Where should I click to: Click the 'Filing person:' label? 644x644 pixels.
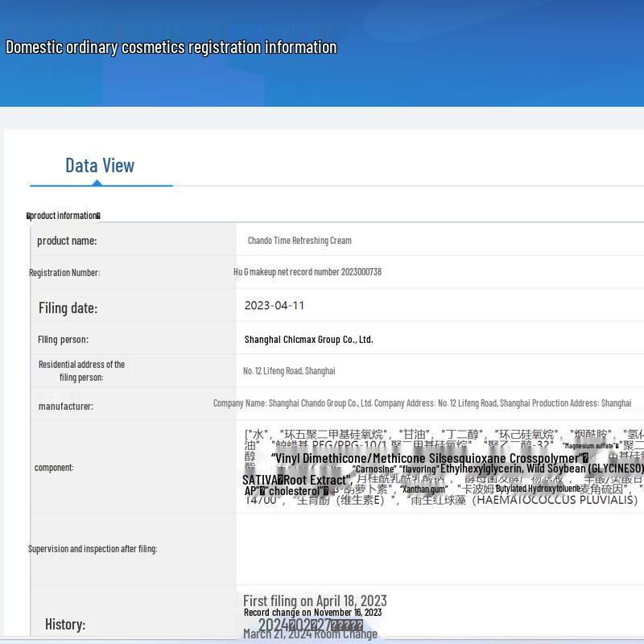(63, 340)
